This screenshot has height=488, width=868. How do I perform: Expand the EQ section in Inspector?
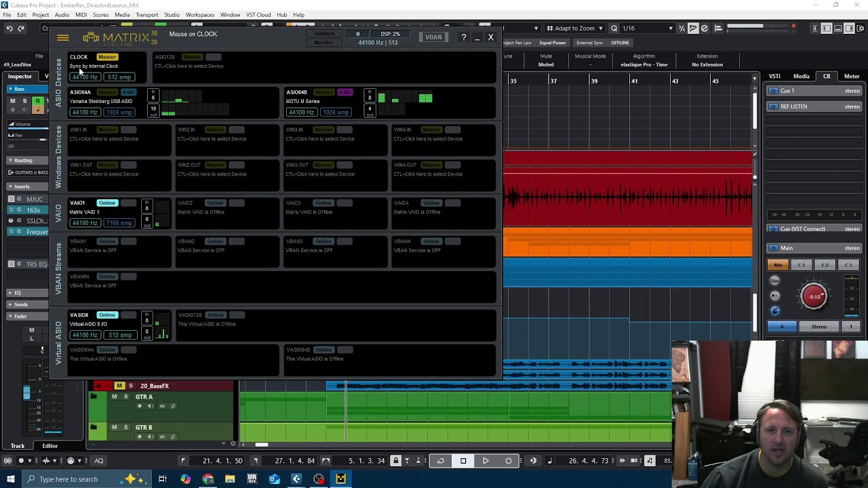(27, 293)
